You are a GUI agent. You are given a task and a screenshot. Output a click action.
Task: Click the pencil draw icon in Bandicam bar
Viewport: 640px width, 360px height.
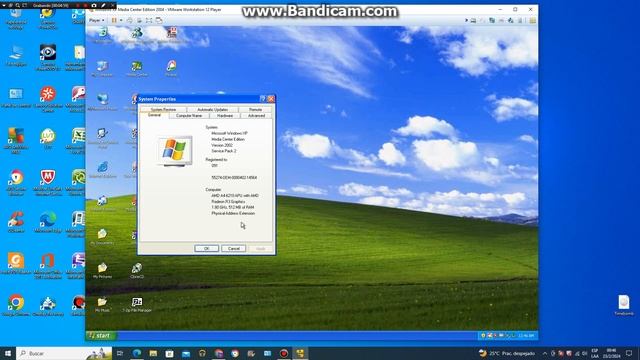[103, 5]
